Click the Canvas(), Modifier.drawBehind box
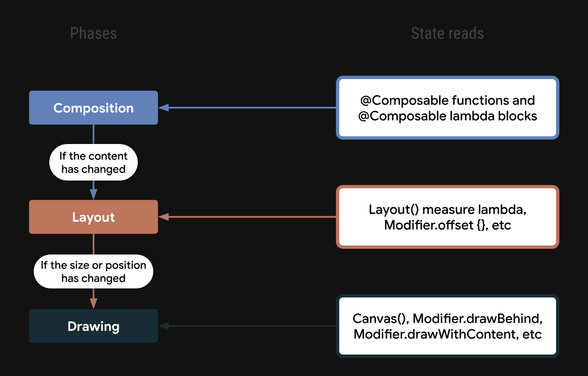The image size is (588, 376). (447, 326)
